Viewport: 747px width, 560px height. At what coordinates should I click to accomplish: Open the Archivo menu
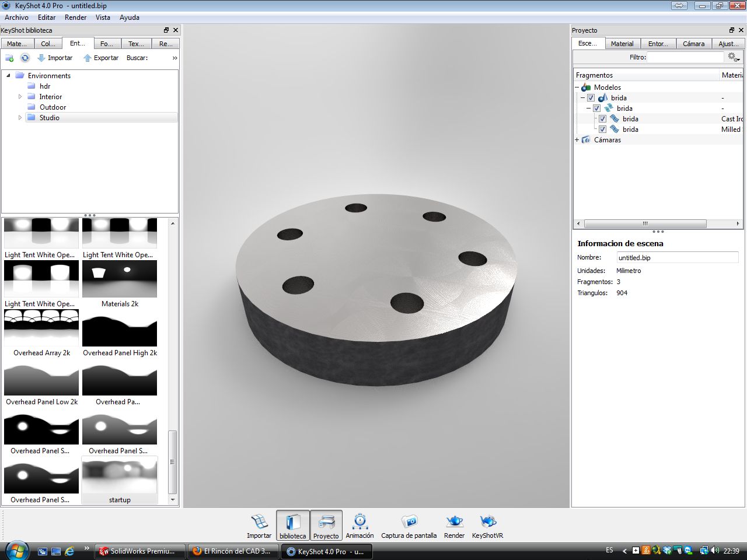coord(16,17)
